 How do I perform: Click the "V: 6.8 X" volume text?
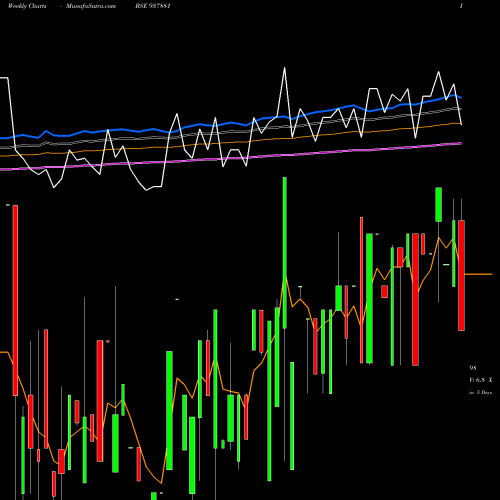pos(480,380)
